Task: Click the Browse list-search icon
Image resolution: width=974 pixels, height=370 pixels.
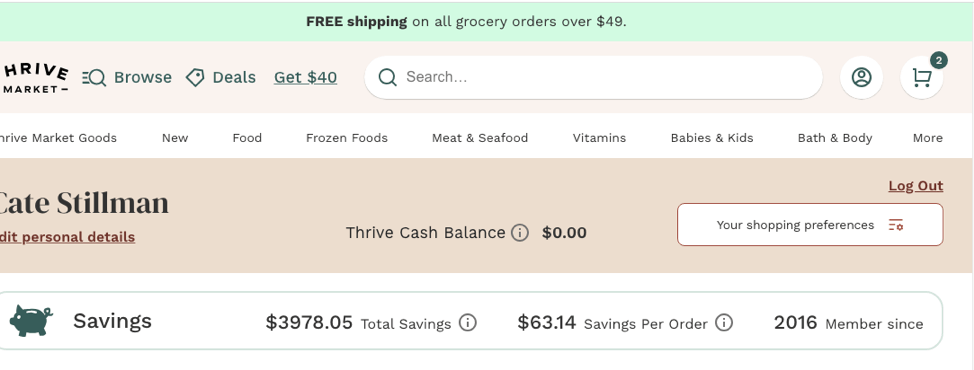Action: pos(94,78)
